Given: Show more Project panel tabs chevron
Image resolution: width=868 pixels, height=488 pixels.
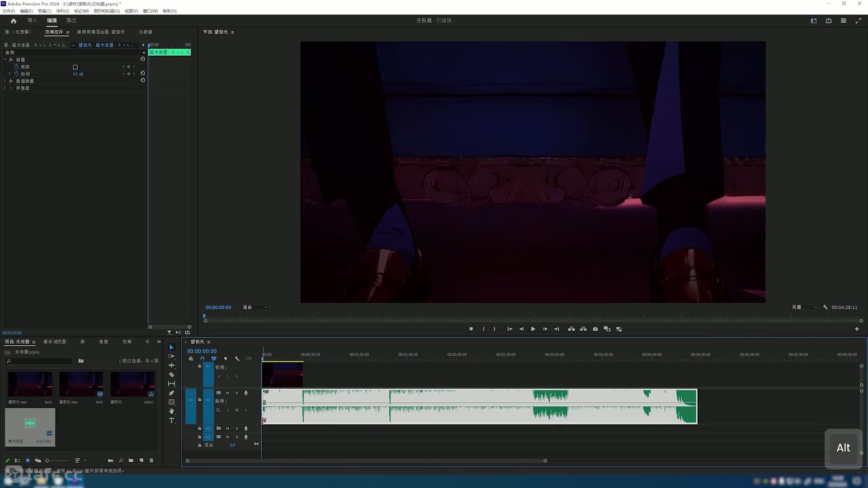Looking at the screenshot, I should pyautogui.click(x=159, y=342).
